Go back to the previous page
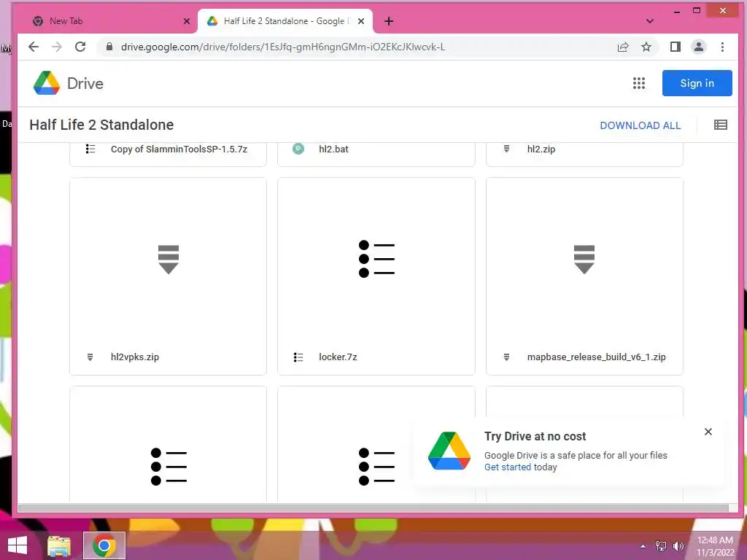 pyautogui.click(x=34, y=47)
